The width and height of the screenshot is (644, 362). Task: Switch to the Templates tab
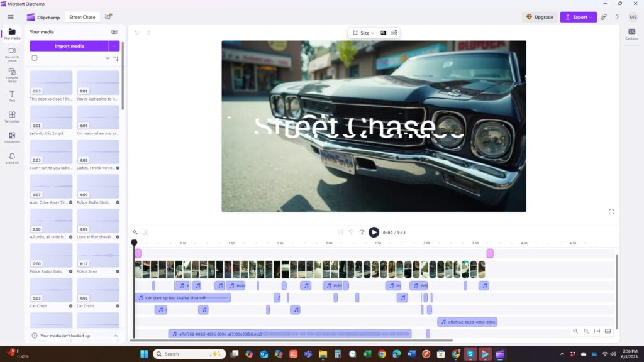[x=12, y=116]
